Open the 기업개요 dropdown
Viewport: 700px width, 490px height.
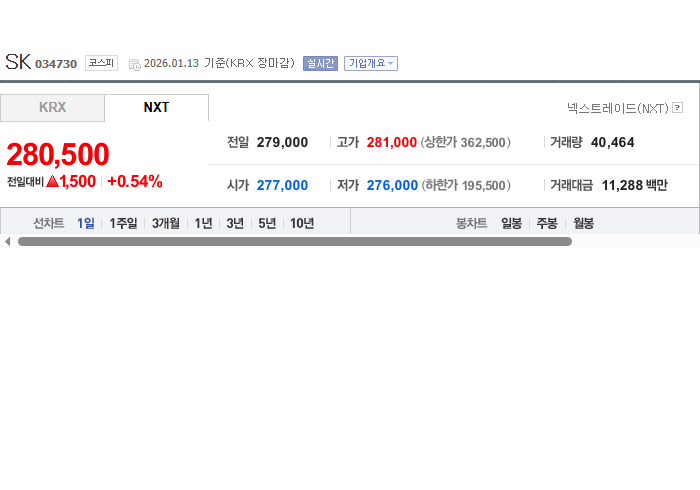371,63
